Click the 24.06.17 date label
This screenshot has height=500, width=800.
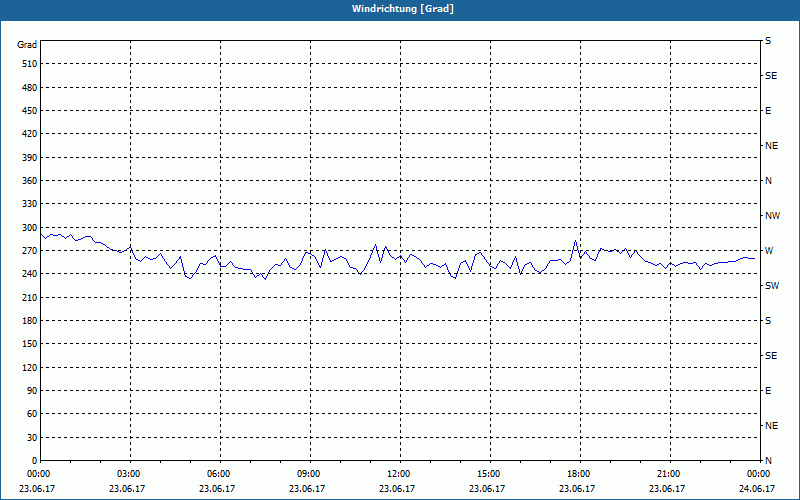click(x=757, y=489)
